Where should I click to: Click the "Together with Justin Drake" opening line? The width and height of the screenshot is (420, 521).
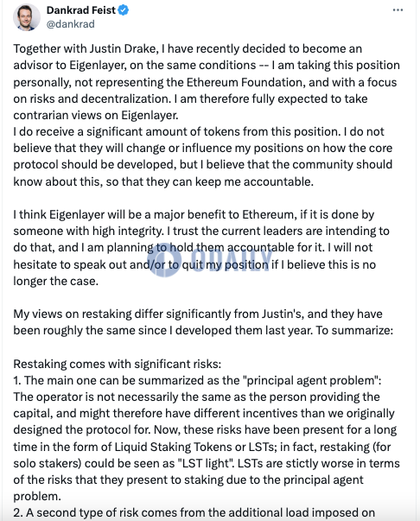click(188, 48)
